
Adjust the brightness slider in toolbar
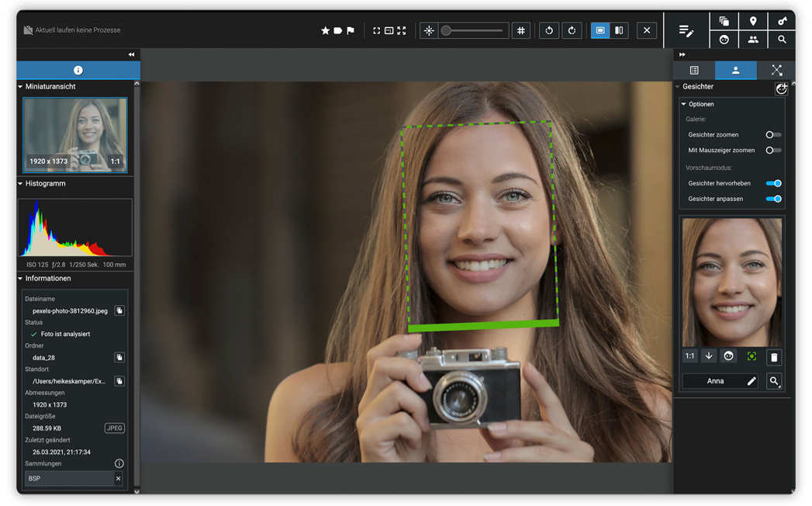(x=473, y=30)
